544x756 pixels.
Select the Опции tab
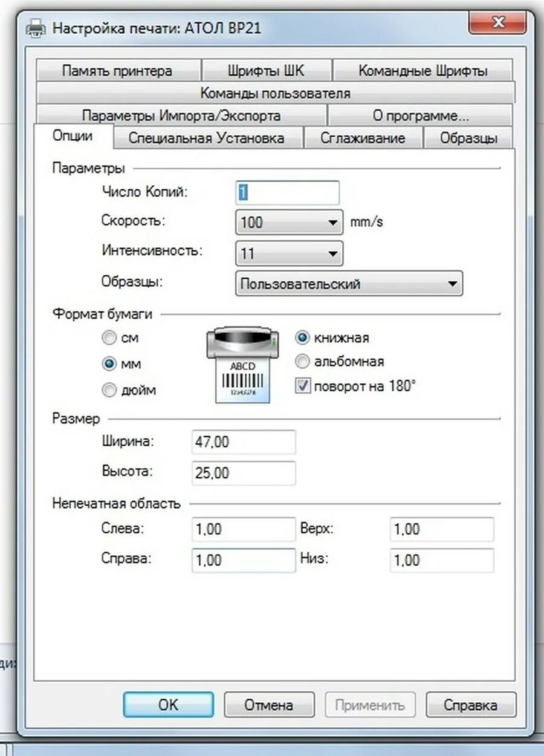pos(73,135)
